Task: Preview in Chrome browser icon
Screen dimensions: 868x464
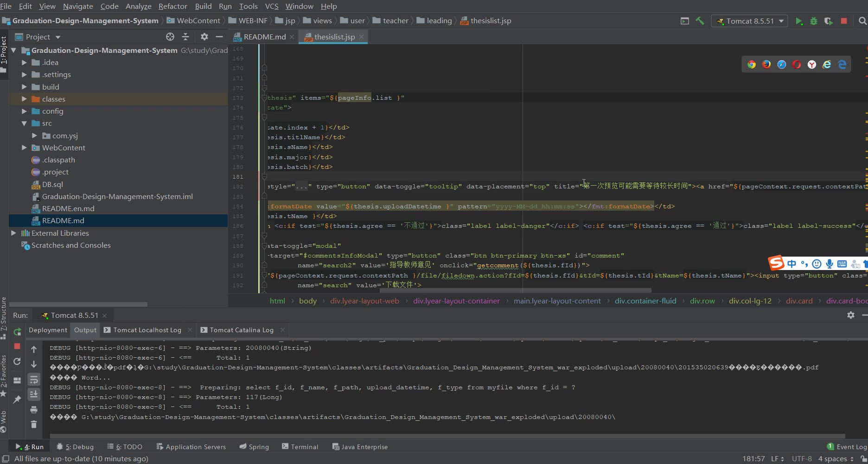Action: point(752,64)
